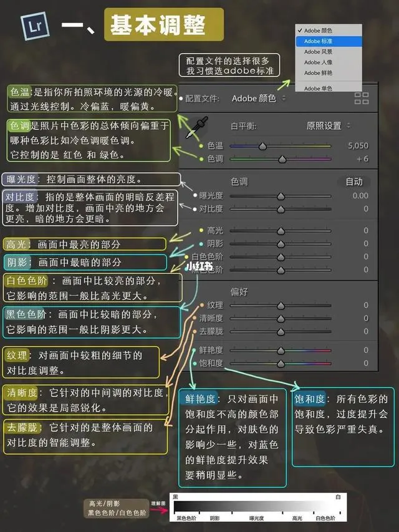Image resolution: width=399 pixels, height=532 pixels.
Task: Click the 对比度 slider handle
Action: point(281,210)
